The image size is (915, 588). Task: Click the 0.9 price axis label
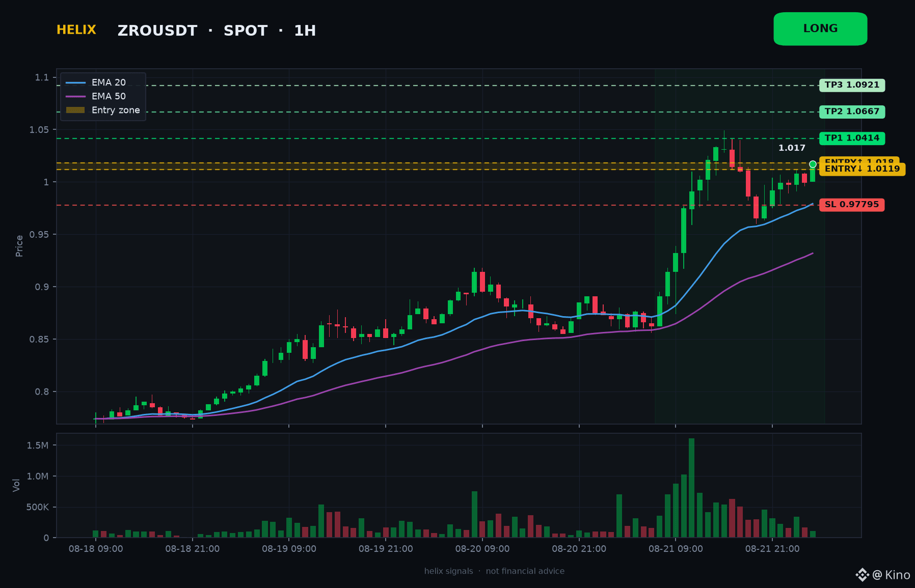42,287
